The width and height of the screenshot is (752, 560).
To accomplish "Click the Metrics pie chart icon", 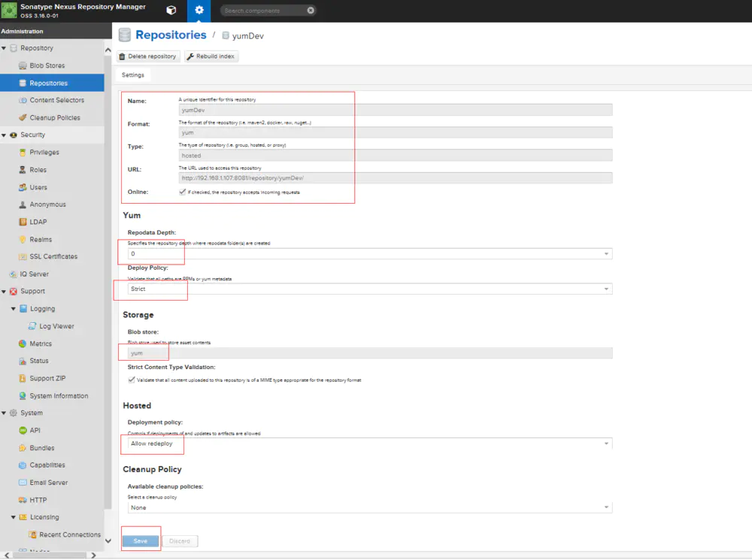I will (23, 344).
